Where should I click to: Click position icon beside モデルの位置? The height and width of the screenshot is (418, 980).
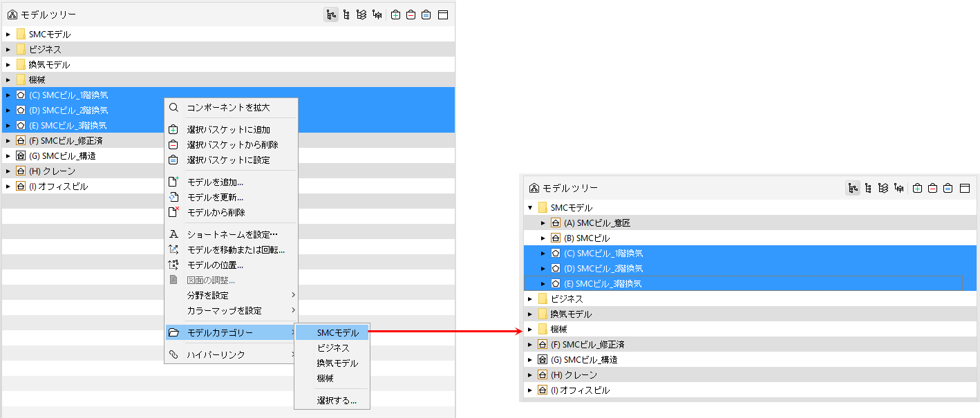[x=173, y=265]
